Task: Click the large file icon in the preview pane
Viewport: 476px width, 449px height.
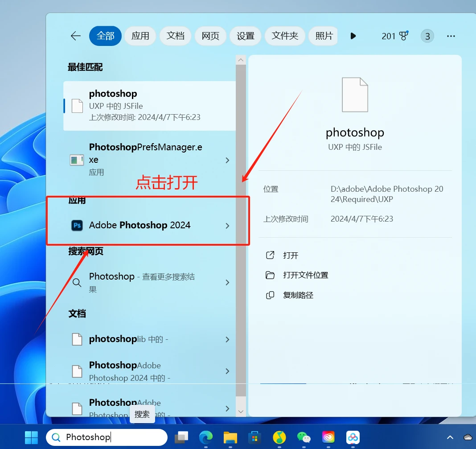Action: tap(355, 95)
